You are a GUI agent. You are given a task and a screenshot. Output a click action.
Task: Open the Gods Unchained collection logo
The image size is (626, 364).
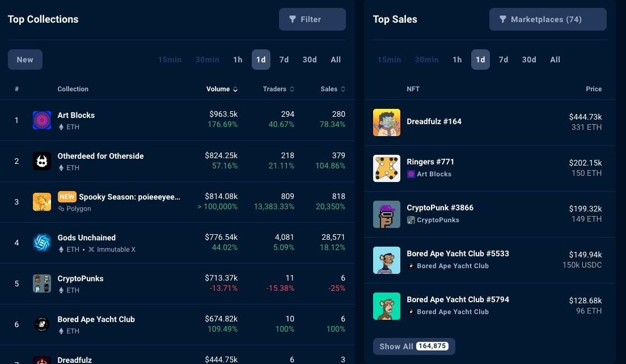(x=42, y=243)
